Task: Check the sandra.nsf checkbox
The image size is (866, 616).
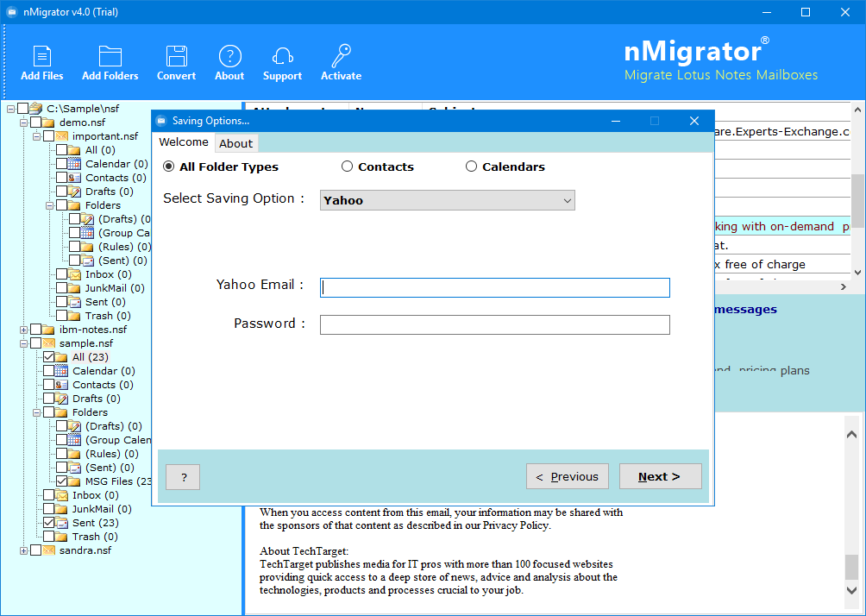Action: tap(35, 550)
